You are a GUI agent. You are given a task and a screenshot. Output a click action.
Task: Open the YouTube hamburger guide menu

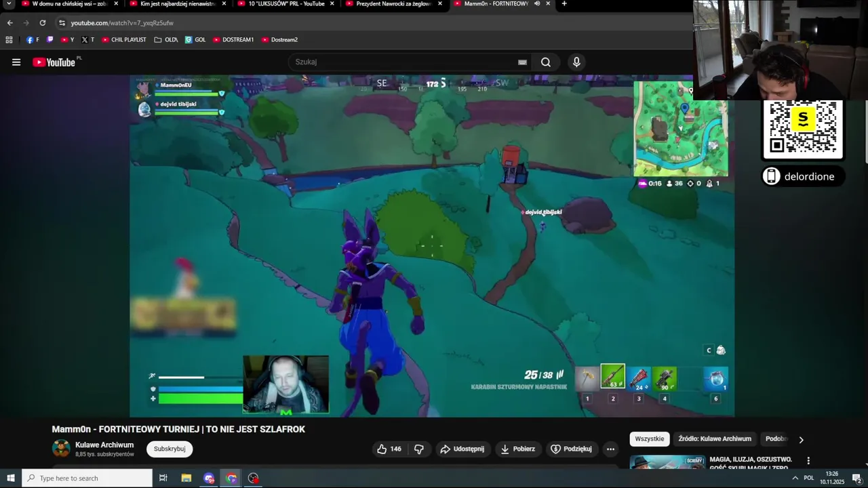click(16, 62)
